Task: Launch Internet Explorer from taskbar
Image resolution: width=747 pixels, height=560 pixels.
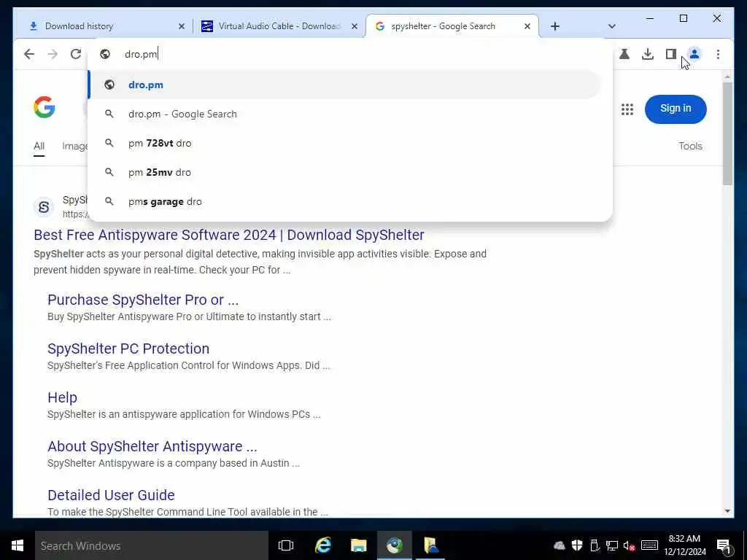Action: [x=322, y=545]
